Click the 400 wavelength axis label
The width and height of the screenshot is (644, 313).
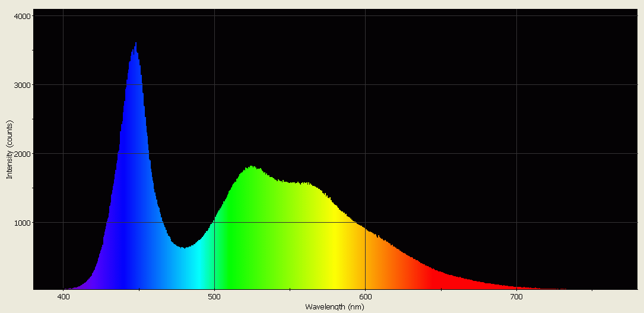63,297
